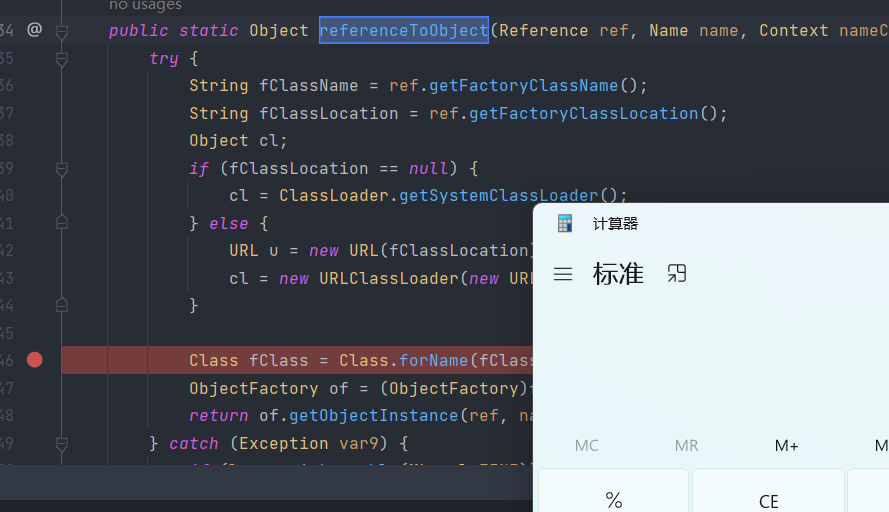Click the calculator app icon in title bar
The image size is (889, 512).
point(565,224)
